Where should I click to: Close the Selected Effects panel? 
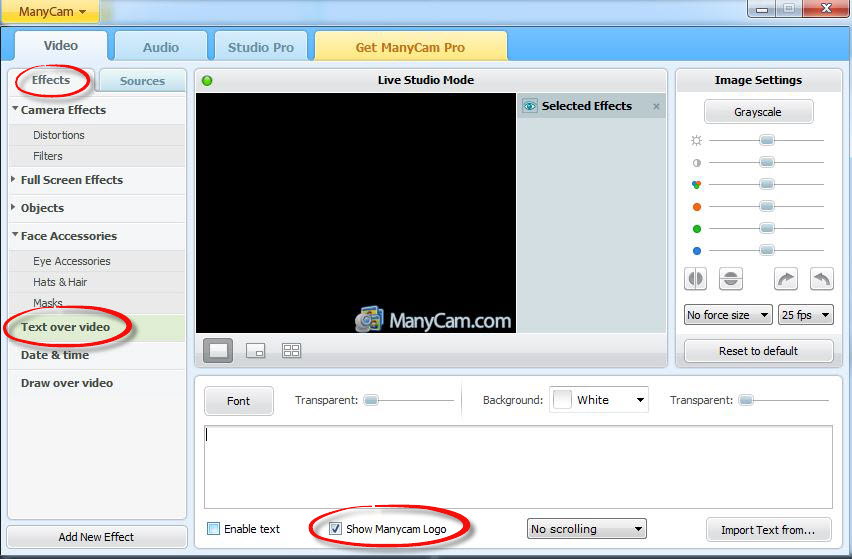pos(656,106)
